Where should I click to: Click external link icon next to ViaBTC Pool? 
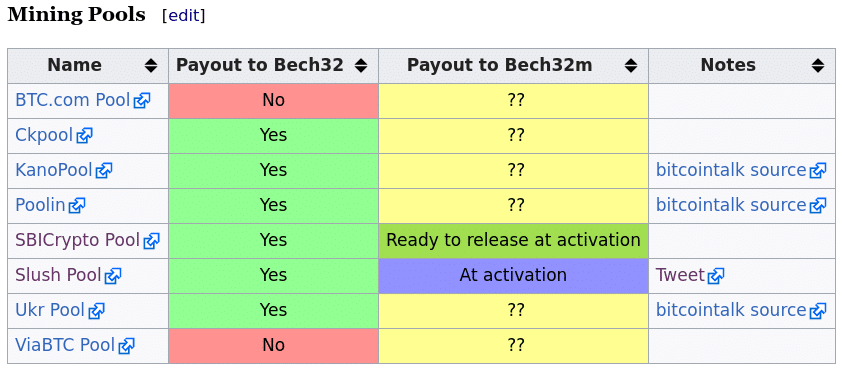pyautogui.click(x=126, y=345)
